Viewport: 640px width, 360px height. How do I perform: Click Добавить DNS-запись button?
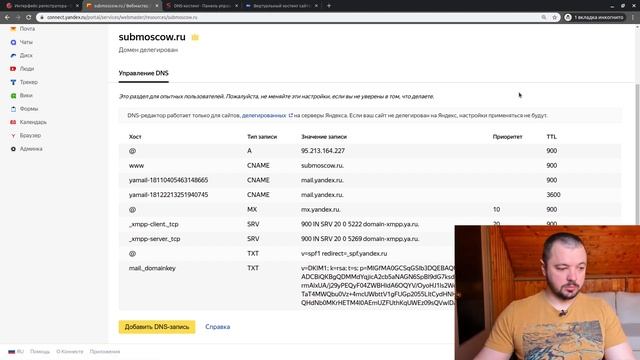[157, 327]
